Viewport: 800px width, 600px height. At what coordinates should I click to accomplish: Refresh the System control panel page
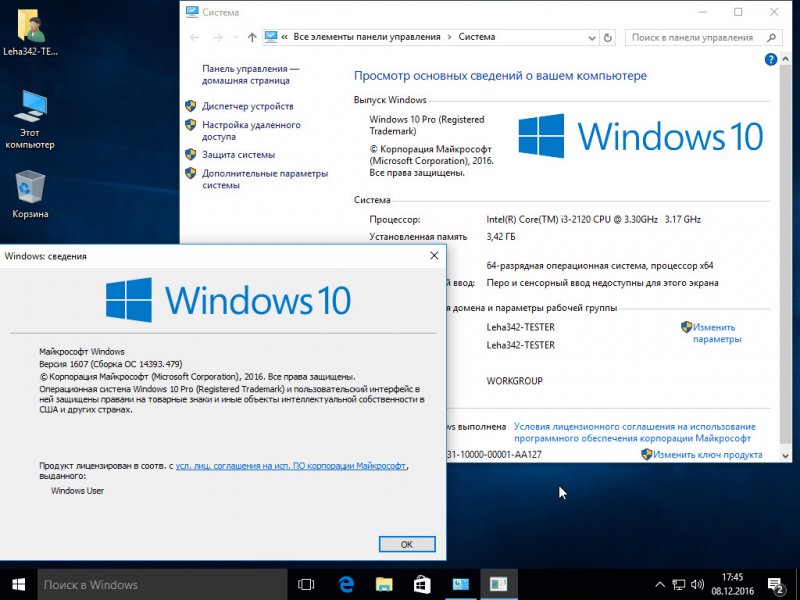[607, 37]
